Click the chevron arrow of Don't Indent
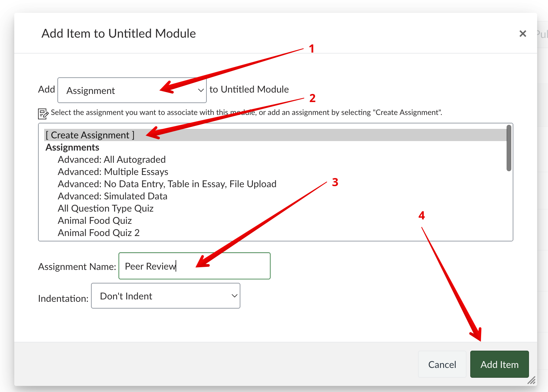Image resolution: width=548 pixels, height=392 pixels. point(234,296)
